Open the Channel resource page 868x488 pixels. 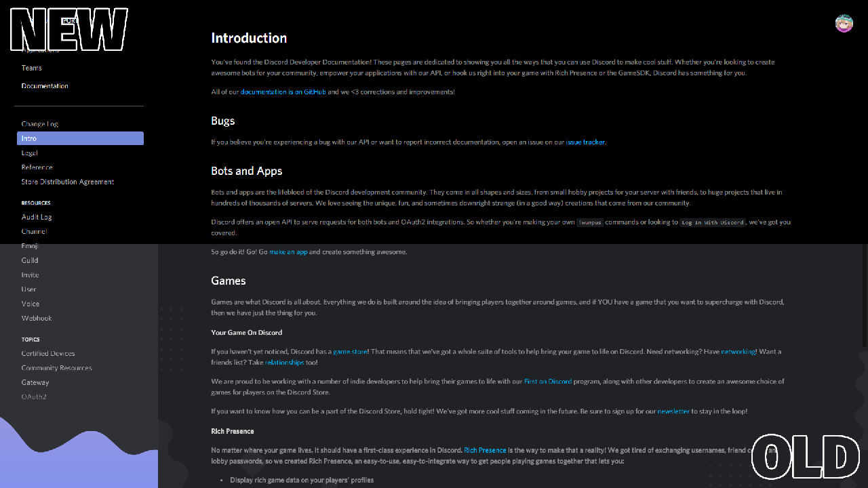coord(34,232)
